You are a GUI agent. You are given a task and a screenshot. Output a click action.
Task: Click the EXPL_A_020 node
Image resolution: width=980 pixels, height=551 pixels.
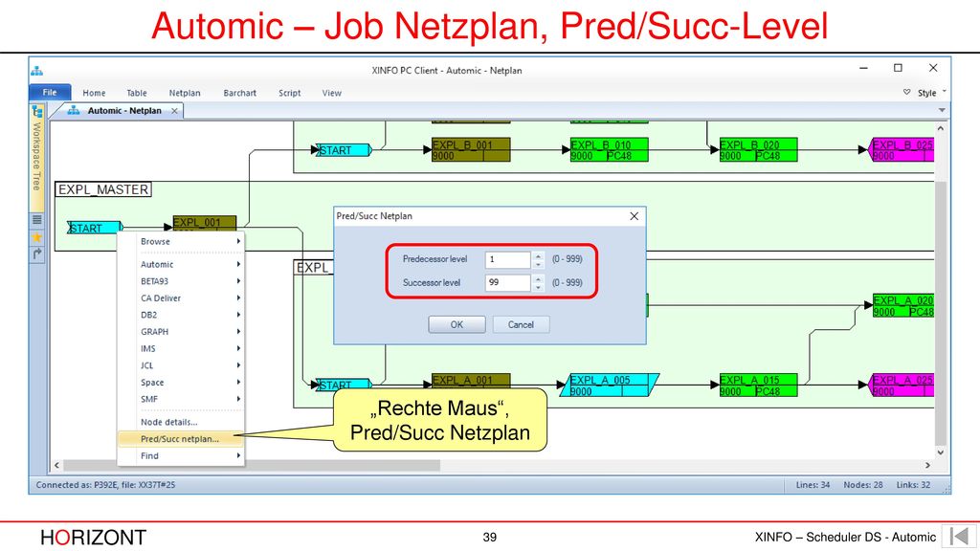click(903, 306)
